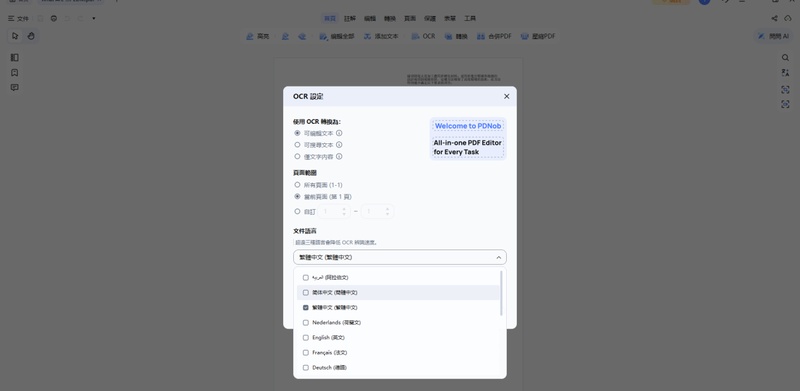Select the hand pan tool
This screenshot has width=800, height=391.
[x=31, y=36]
